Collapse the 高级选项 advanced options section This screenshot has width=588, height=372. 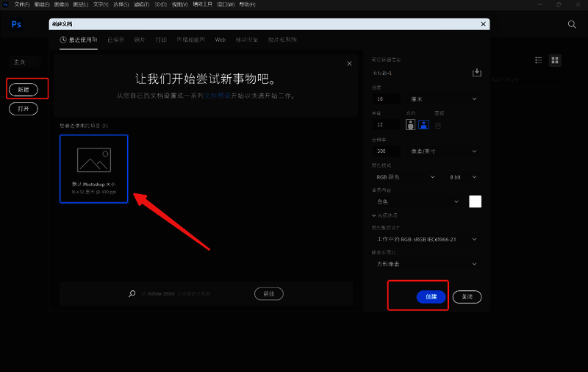[384, 215]
